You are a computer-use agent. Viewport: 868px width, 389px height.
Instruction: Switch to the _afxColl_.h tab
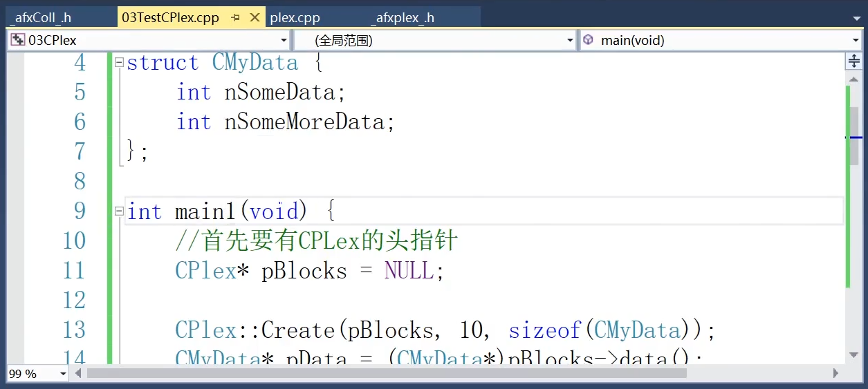[x=41, y=18]
